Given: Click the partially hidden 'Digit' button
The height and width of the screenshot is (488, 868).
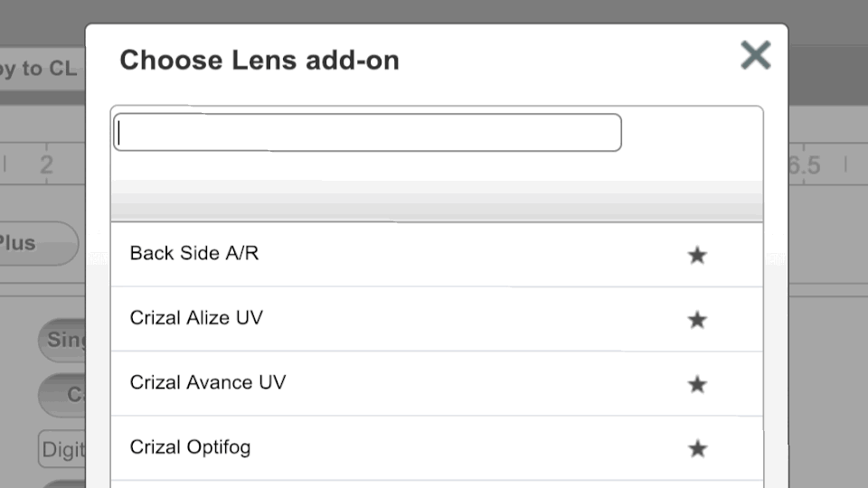Looking at the screenshot, I should (63, 449).
